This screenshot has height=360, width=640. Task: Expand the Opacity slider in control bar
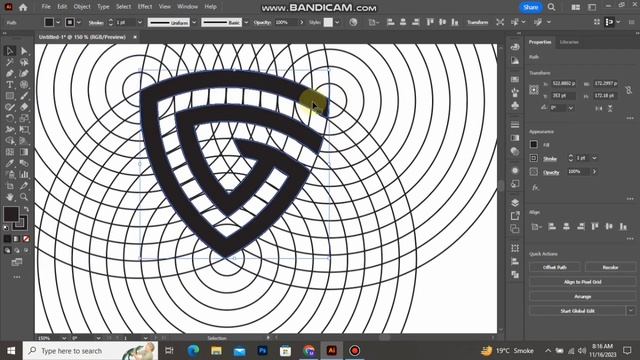(x=302, y=22)
